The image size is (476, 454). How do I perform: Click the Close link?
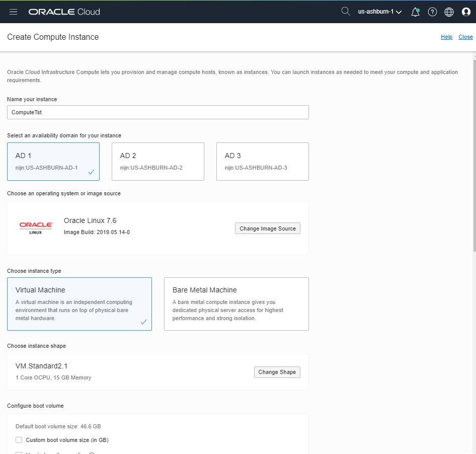465,37
